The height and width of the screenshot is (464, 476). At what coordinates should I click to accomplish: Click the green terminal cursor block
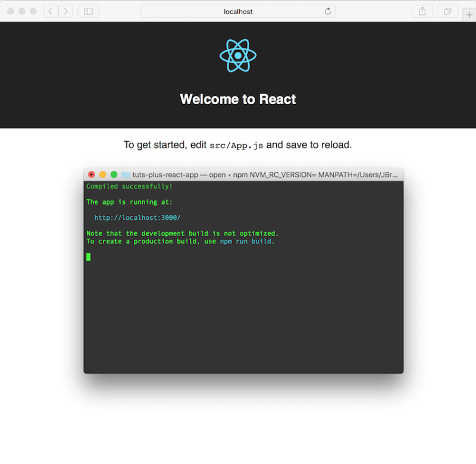coord(88,257)
